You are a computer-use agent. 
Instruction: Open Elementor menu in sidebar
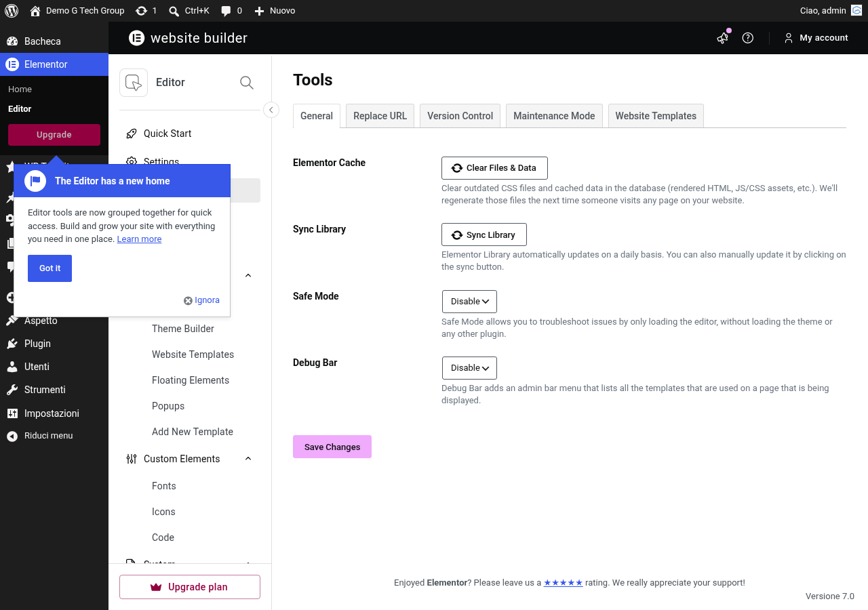tap(54, 64)
